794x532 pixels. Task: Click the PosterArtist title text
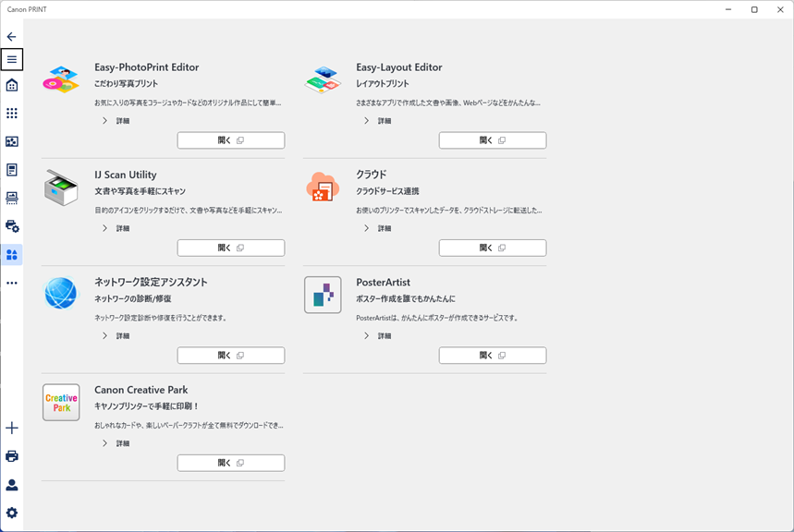pos(383,283)
